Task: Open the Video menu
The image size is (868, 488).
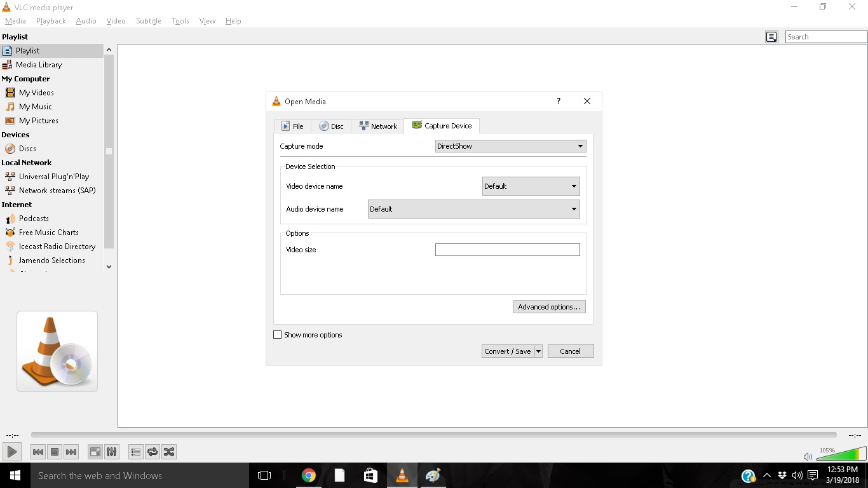Action: point(116,21)
